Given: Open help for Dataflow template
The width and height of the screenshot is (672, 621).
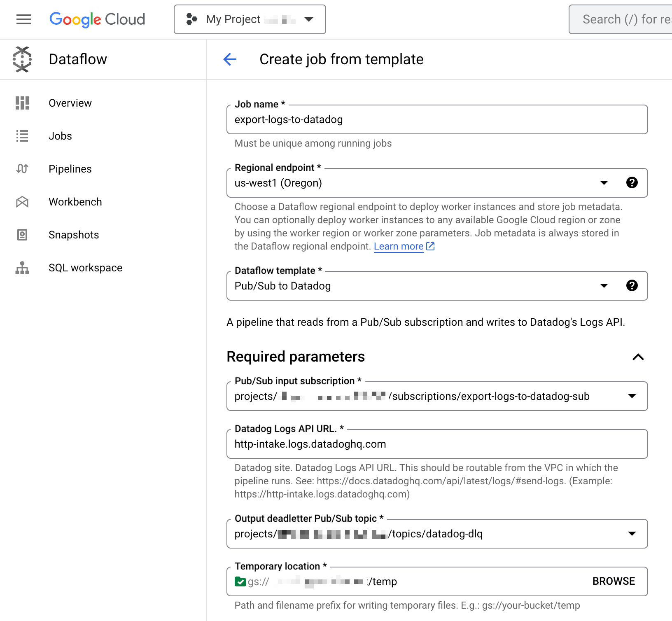Looking at the screenshot, I should [x=632, y=285].
